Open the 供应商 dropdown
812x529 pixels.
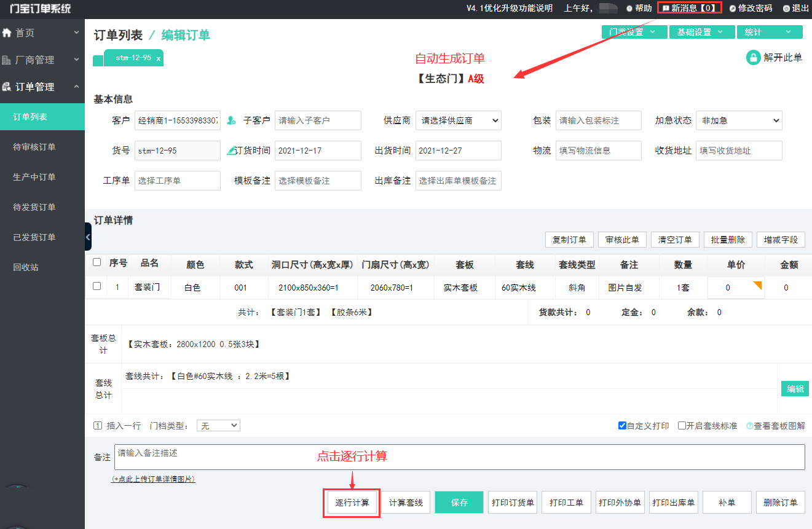click(459, 120)
